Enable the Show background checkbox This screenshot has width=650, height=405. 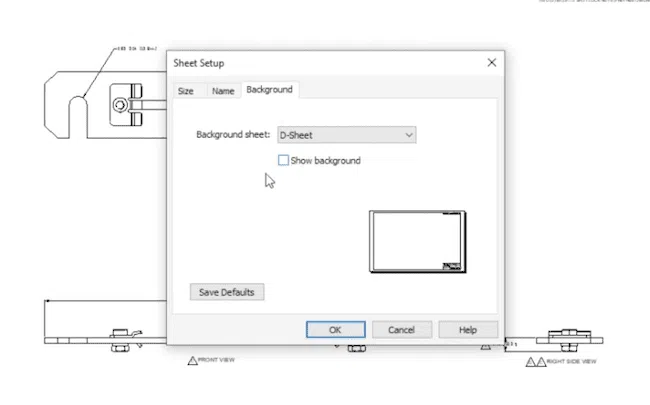point(283,160)
